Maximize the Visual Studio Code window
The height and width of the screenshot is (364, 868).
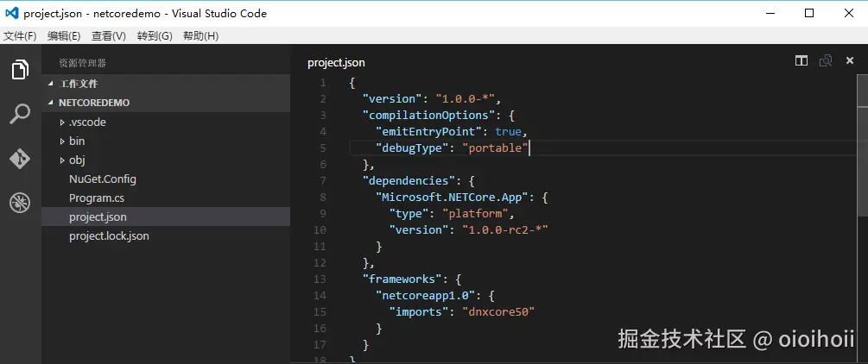point(808,13)
